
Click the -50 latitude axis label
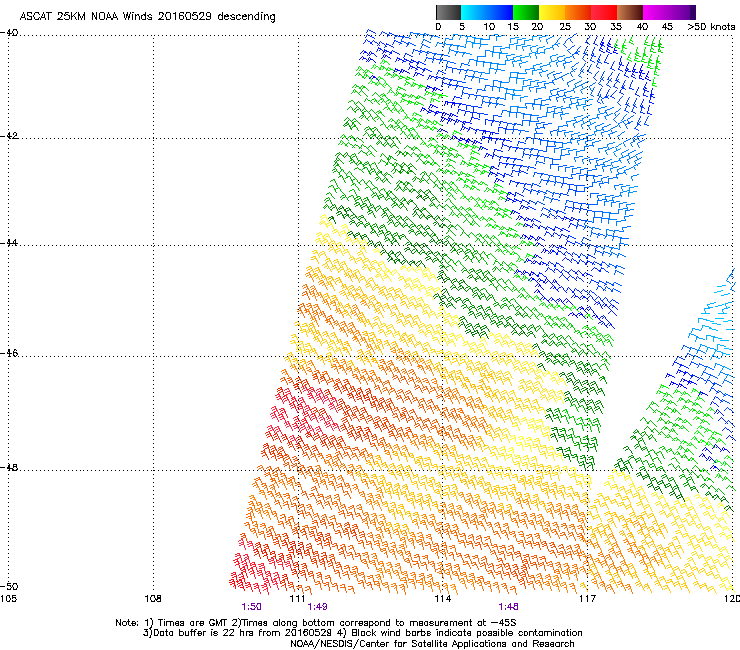click(9, 586)
